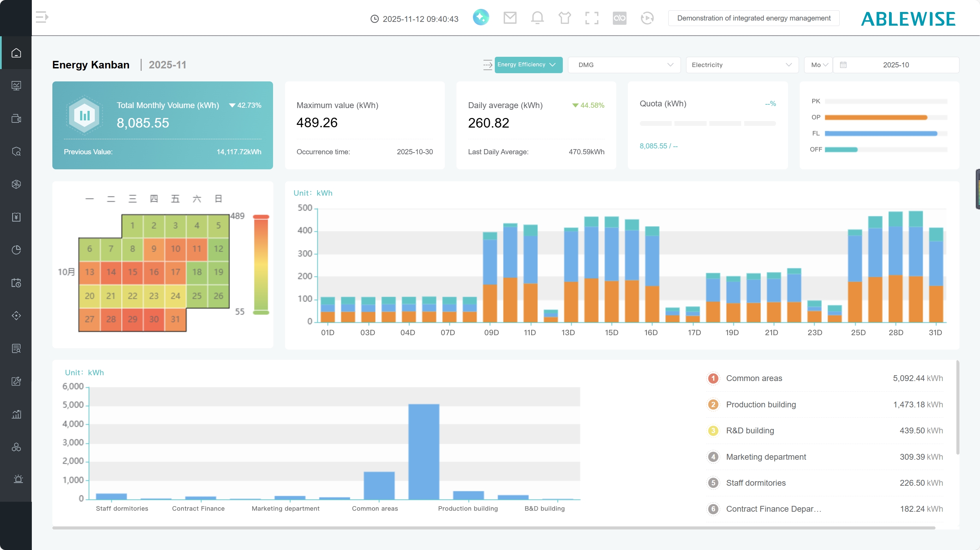The height and width of the screenshot is (550, 980).
Task: Click the notification bell icon
Action: click(537, 18)
